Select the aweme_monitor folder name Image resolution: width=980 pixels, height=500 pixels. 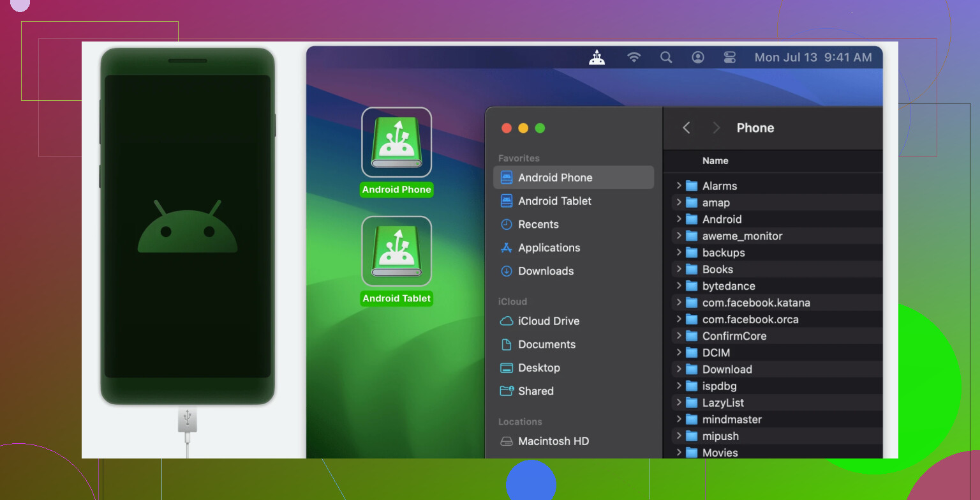pos(742,236)
